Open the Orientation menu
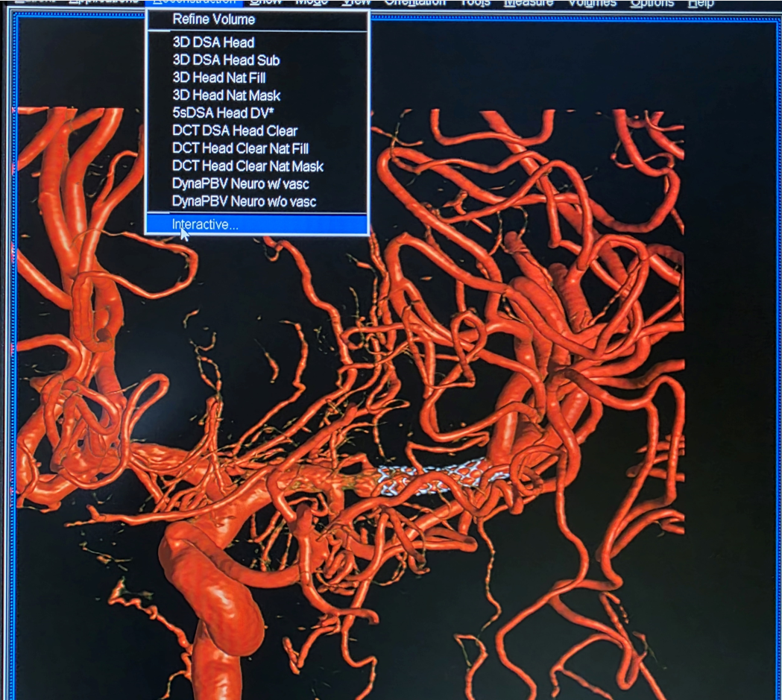The image size is (782, 700). pyautogui.click(x=414, y=3)
